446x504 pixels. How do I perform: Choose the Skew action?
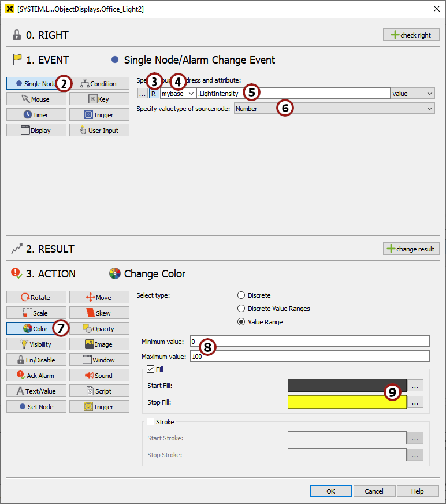[99, 313]
